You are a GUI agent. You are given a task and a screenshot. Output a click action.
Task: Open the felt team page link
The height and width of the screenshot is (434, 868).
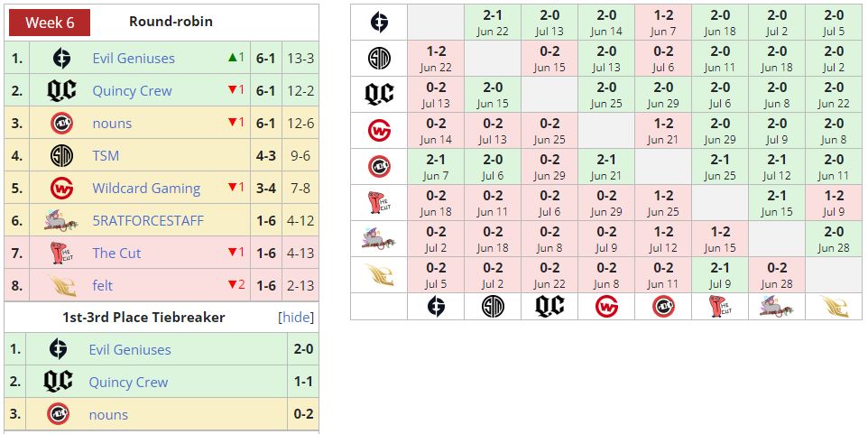tap(103, 286)
